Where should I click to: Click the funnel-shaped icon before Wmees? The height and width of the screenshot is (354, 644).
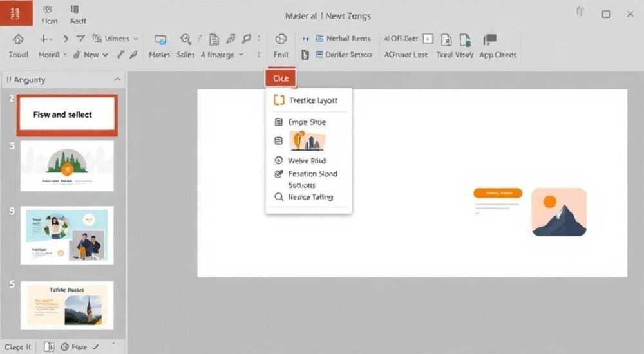(x=80, y=39)
